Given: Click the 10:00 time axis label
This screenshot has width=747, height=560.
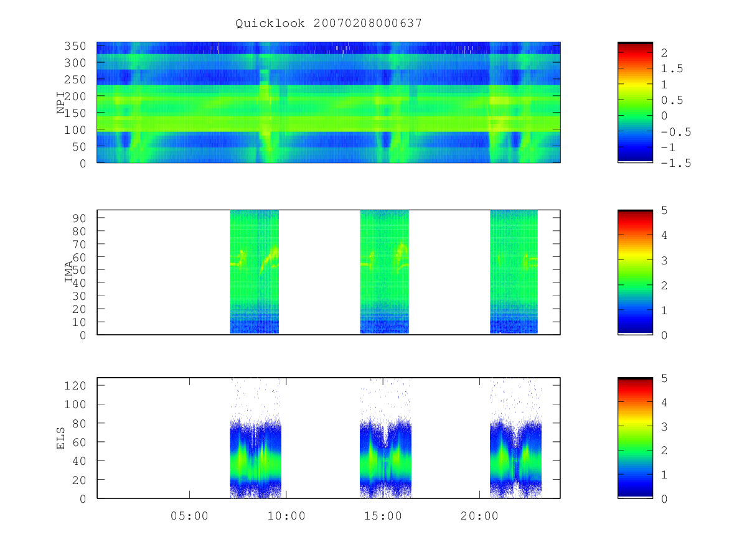Looking at the screenshot, I should (x=286, y=516).
